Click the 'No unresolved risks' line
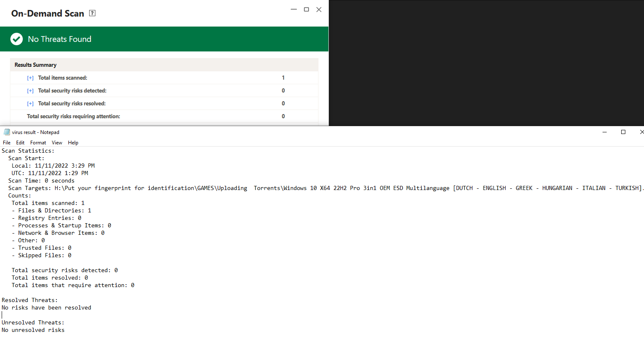This screenshot has height=346, width=644. 33,330
